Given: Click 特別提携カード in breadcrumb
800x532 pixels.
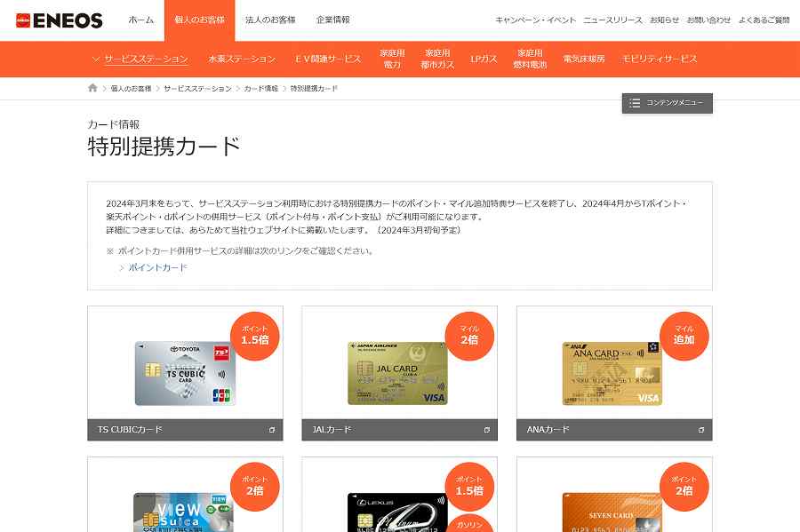Looking at the screenshot, I should (x=314, y=89).
